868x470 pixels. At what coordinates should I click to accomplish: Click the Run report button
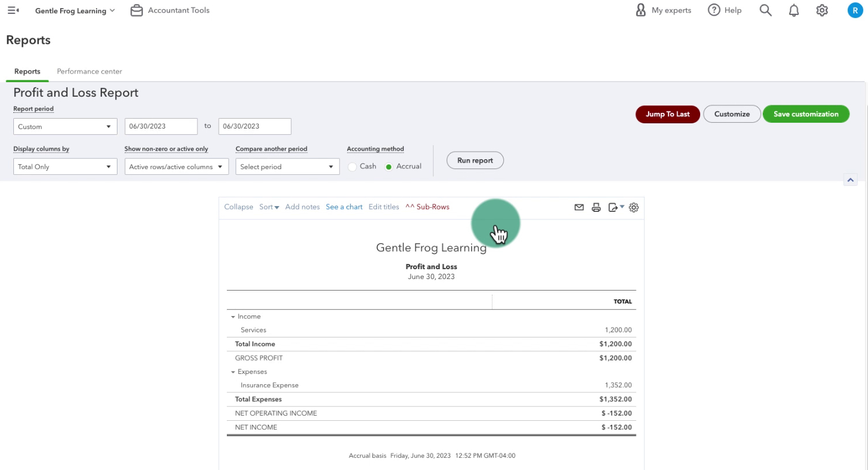[x=475, y=160]
